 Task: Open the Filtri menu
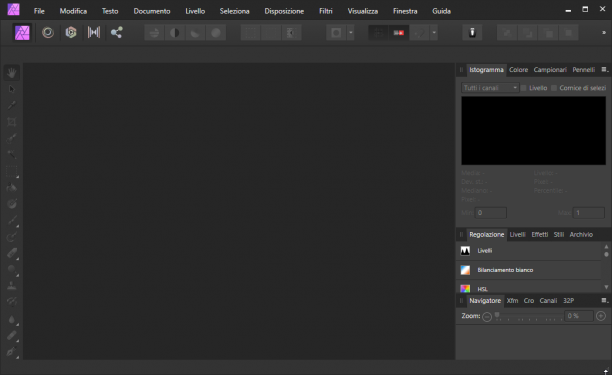[326, 11]
